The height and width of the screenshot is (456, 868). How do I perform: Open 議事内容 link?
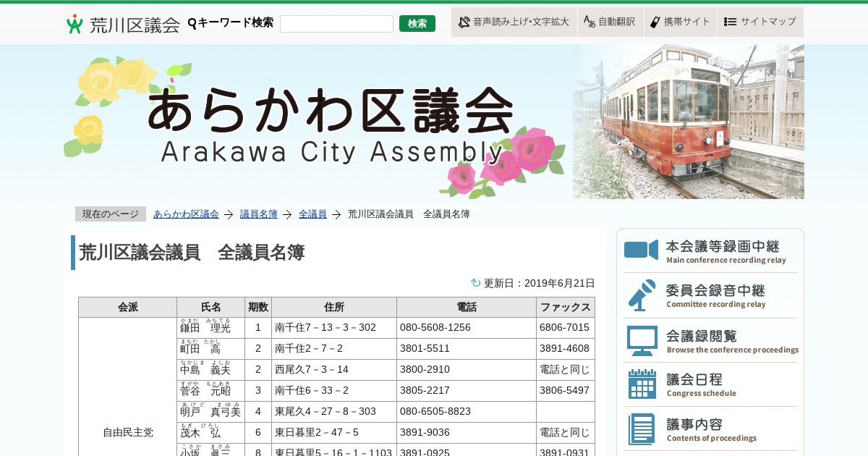(710, 429)
